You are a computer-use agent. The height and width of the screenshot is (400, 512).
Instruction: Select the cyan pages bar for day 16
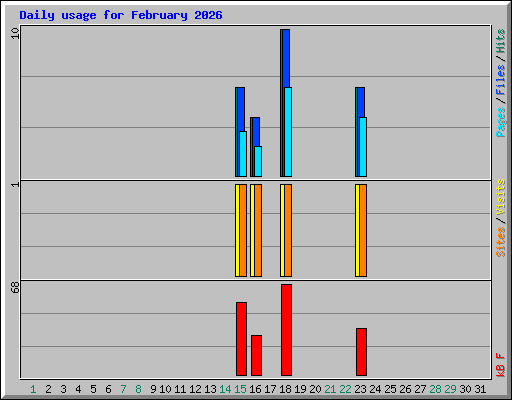point(258,161)
